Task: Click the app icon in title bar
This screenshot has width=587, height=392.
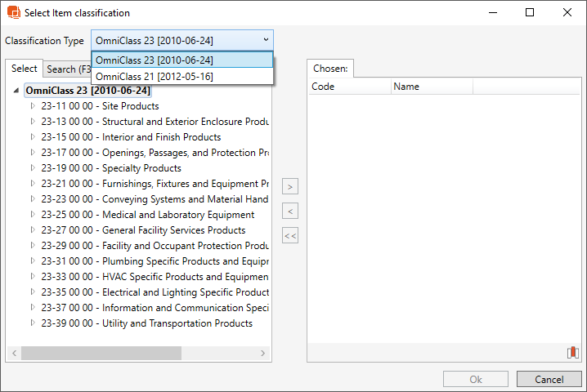Action: pos(13,13)
